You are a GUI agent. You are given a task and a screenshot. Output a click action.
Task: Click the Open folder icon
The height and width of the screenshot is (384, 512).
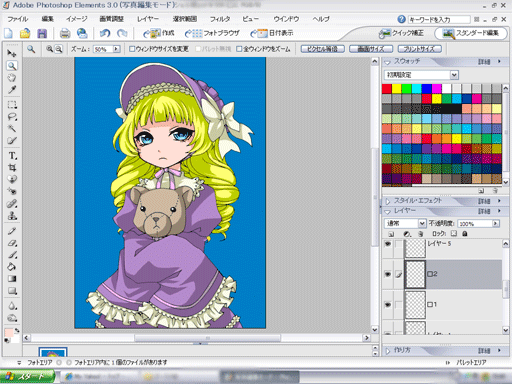click(x=25, y=33)
